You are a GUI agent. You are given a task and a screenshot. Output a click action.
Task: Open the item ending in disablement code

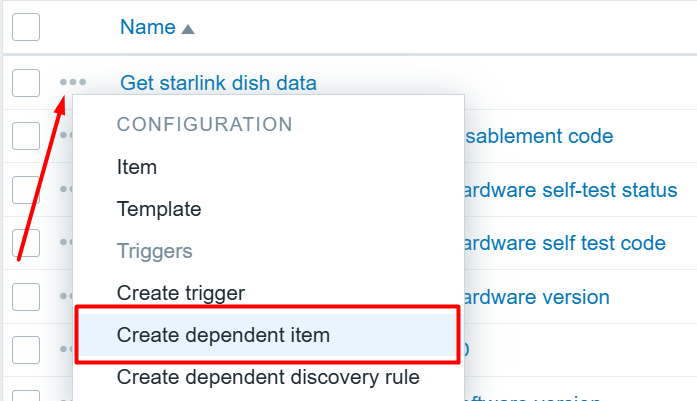[538, 136]
